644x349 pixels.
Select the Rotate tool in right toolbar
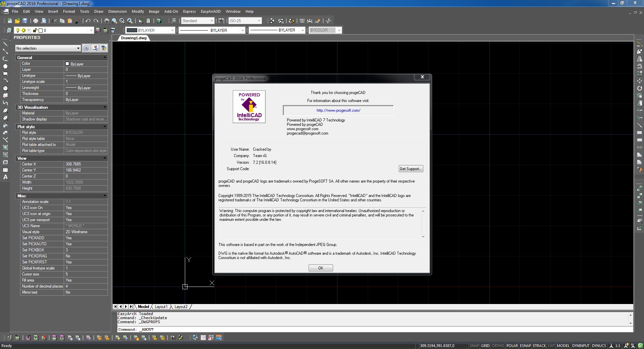[x=640, y=88]
